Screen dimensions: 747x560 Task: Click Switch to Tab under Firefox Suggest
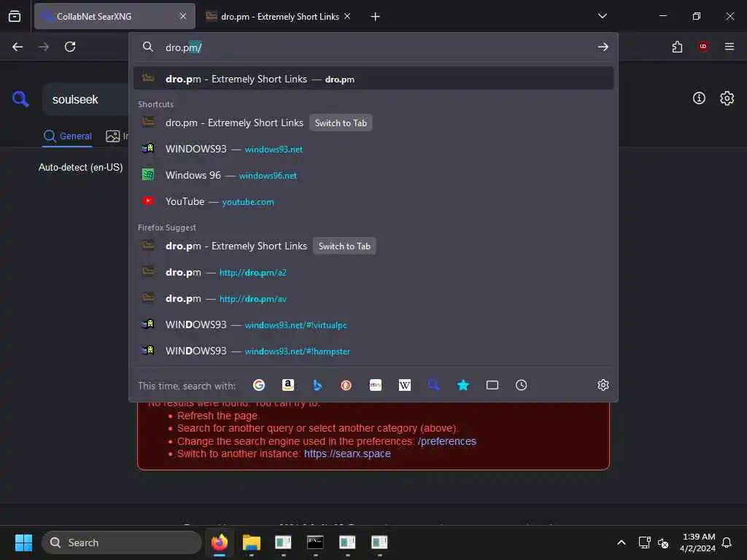tap(344, 246)
